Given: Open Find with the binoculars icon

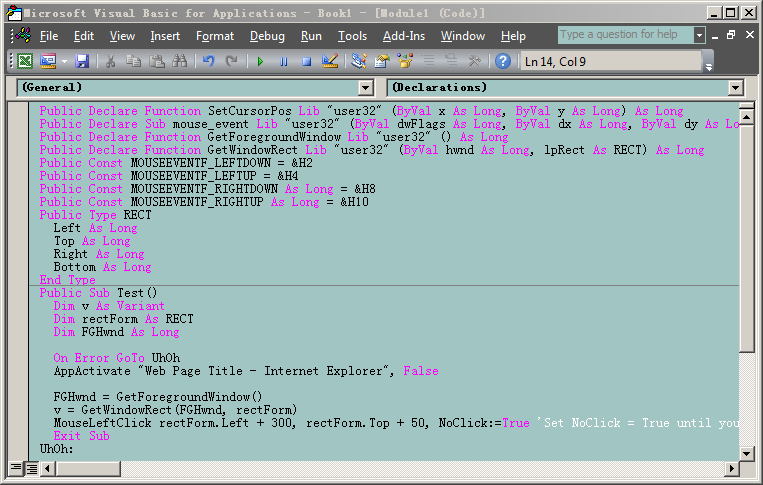Looking at the screenshot, I should pos(180,61).
